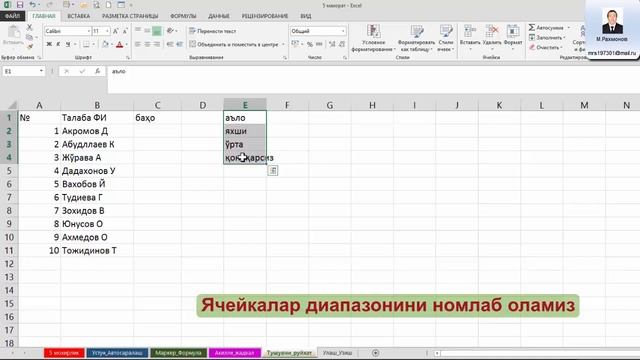640x360 pixels.
Task: Open the ФАЙЛ menu
Action: click(13, 16)
